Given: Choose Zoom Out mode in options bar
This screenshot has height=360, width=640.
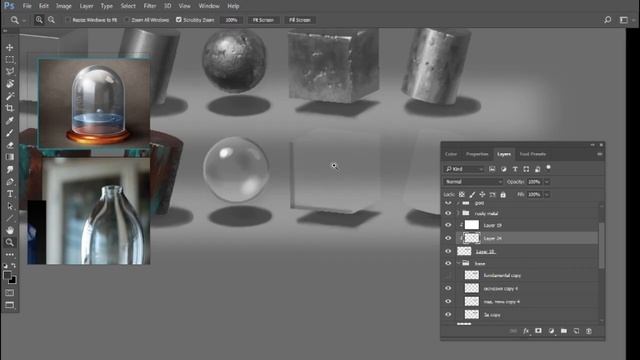Looking at the screenshot, I should point(51,20).
